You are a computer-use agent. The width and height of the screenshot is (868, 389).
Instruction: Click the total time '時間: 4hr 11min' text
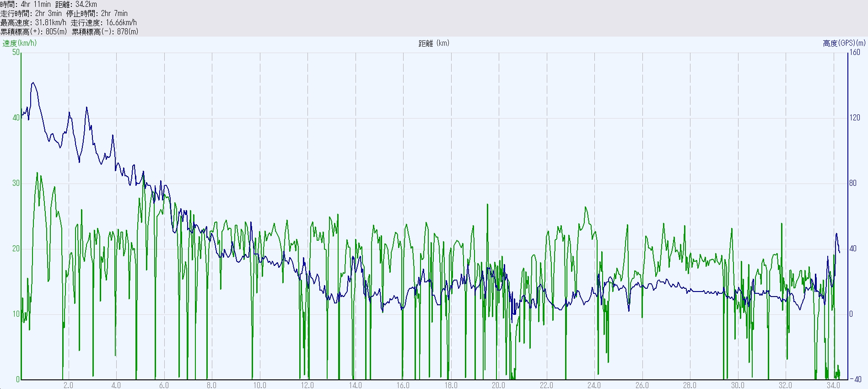pyautogui.click(x=26, y=4)
